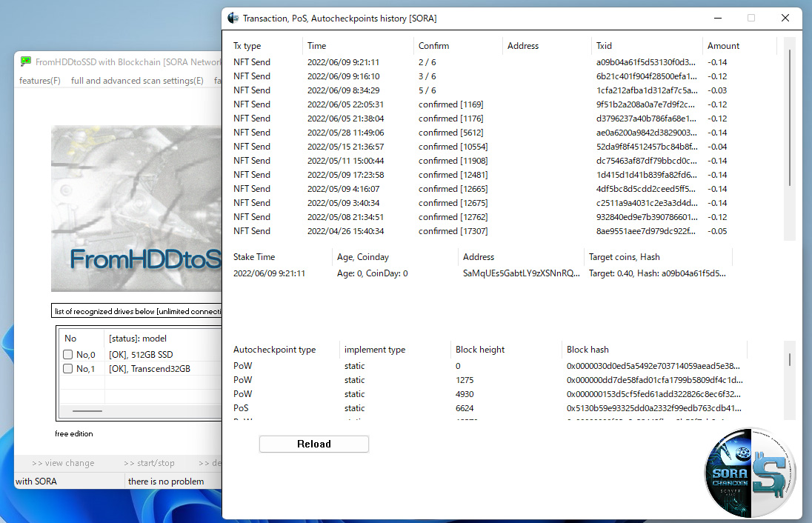Select the transaction dated 2022/05/09 4:16:07
Viewport: 812px width, 523px height.
tap(503, 189)
